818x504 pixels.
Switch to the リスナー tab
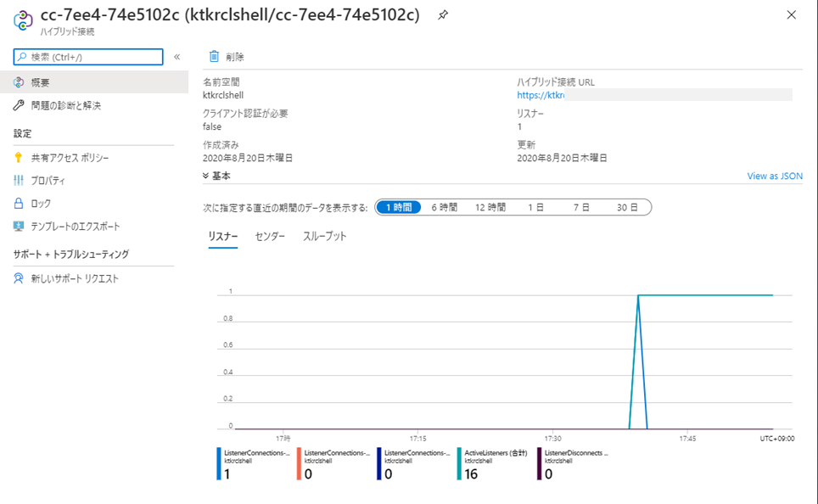[223, 237]
